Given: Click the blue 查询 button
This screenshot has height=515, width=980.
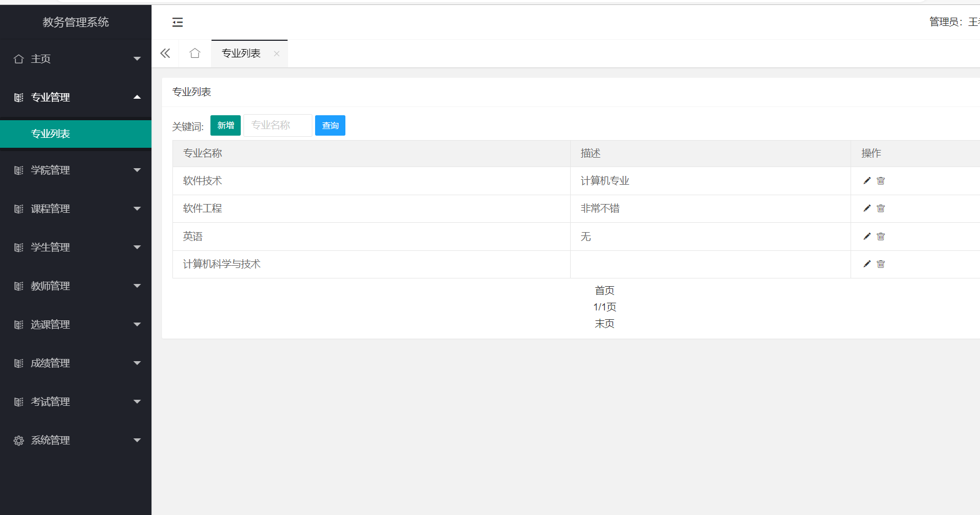Looking at the screenshot, I should pos(330,126).
